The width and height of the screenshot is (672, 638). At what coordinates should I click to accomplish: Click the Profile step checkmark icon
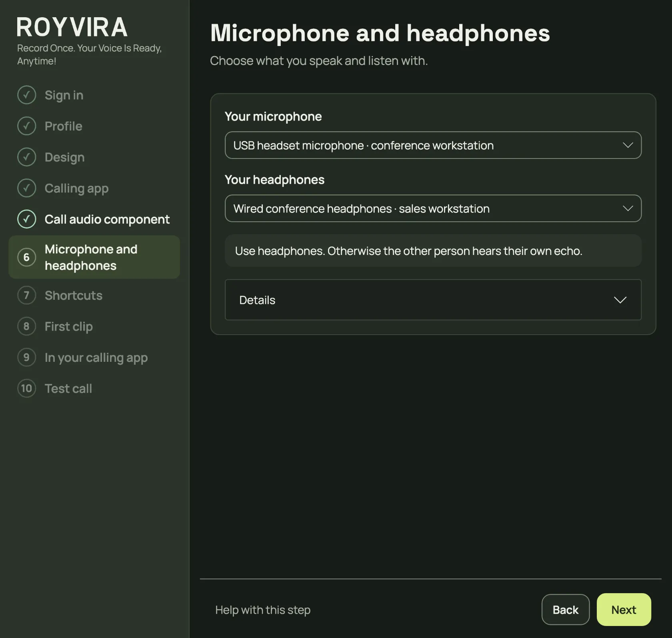(x=26, y=126)
